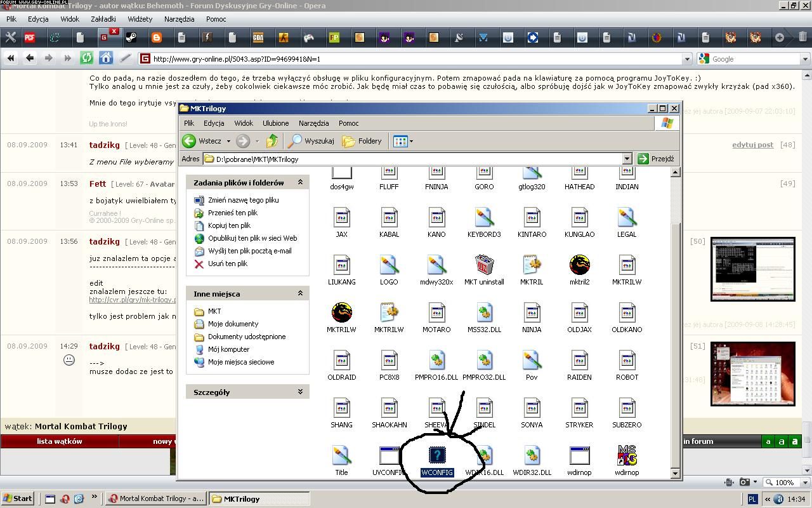
Task: Click the Wyszukaj search toolbar button
Action: pyautogui.click(x=311, y=141)
